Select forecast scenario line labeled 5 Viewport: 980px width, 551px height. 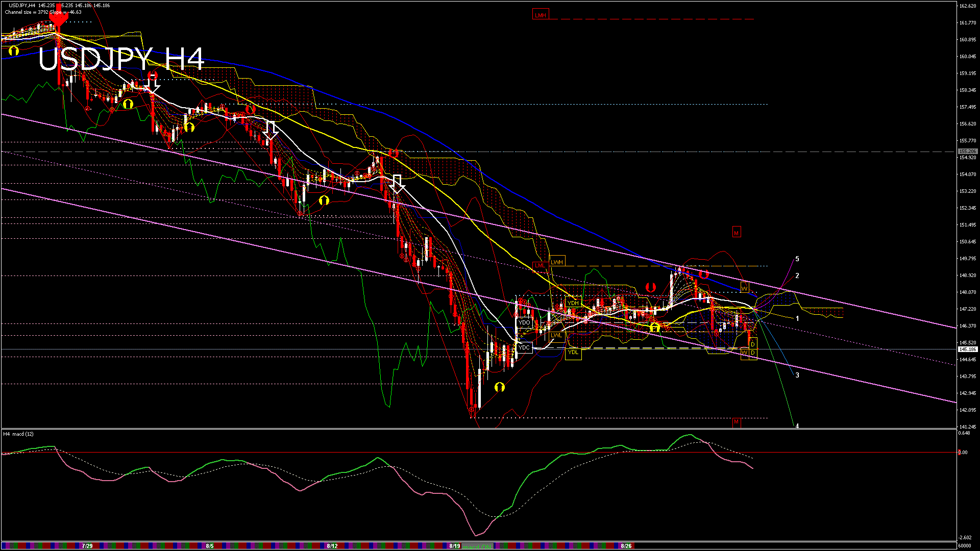coord(797,259)
